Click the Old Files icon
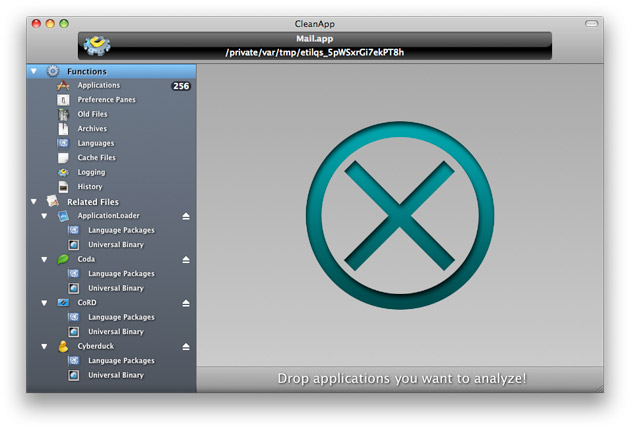The image size is (630, 429). coord(63,114)
